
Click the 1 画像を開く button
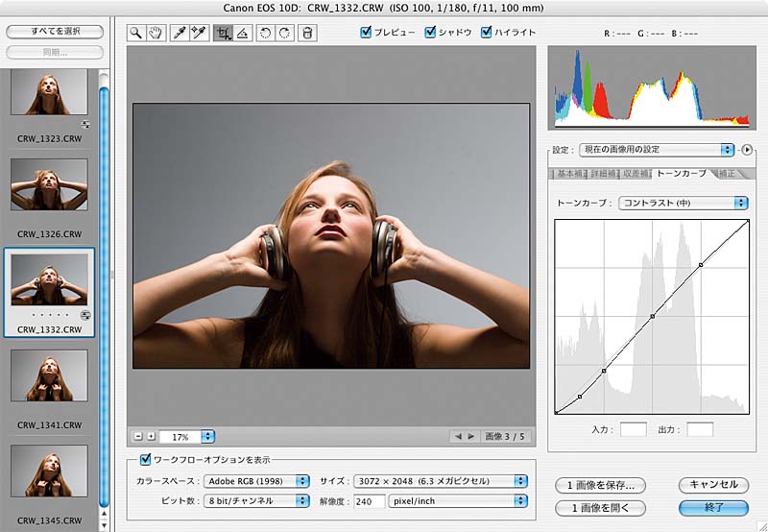coord(601,508)
